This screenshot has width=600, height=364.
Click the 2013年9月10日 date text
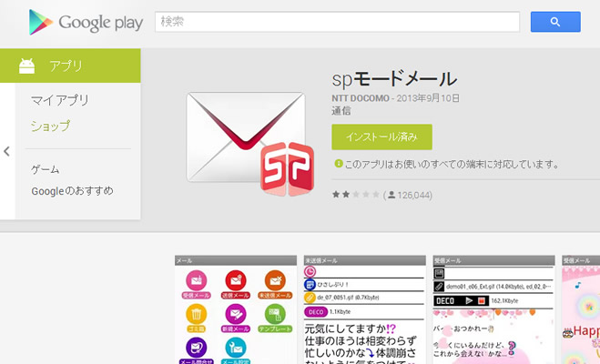click(x=428, y=98)
